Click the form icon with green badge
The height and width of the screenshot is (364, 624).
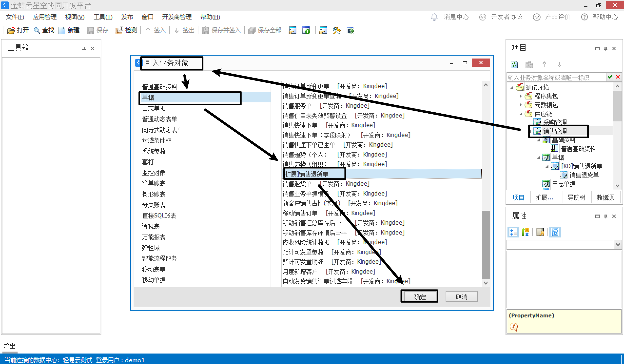(306, 30)
